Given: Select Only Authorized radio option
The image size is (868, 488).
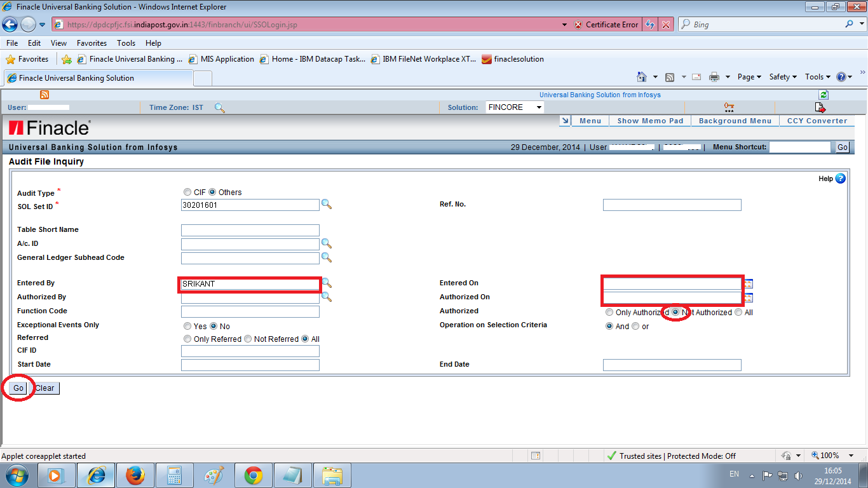Looking at the screenshot, I should click(x=609, y=312).
